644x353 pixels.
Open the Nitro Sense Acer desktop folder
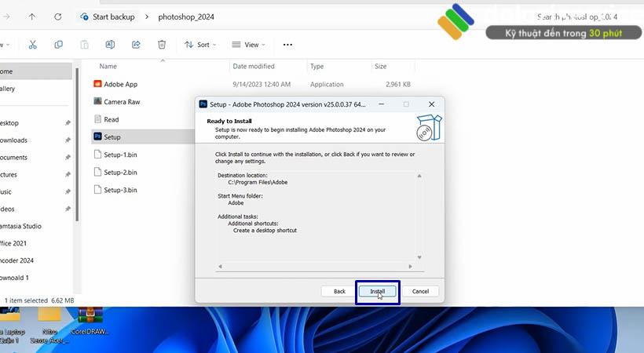click(x=49, y=326)
